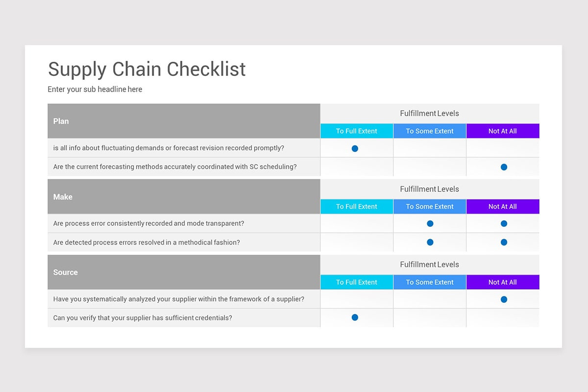
Task: Select the question about supplier credentials
Action: click(143, 318)
